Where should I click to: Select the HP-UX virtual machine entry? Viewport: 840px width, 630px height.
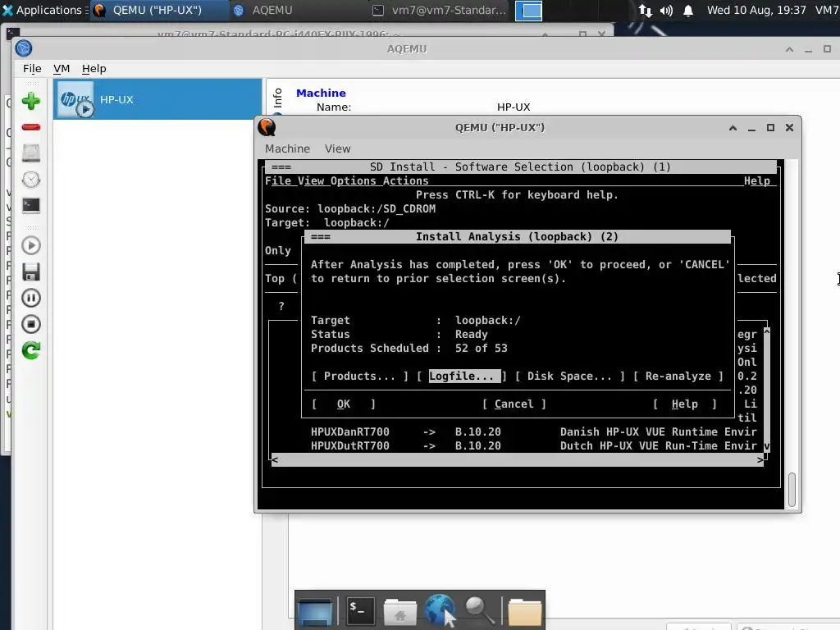point(157,99)
